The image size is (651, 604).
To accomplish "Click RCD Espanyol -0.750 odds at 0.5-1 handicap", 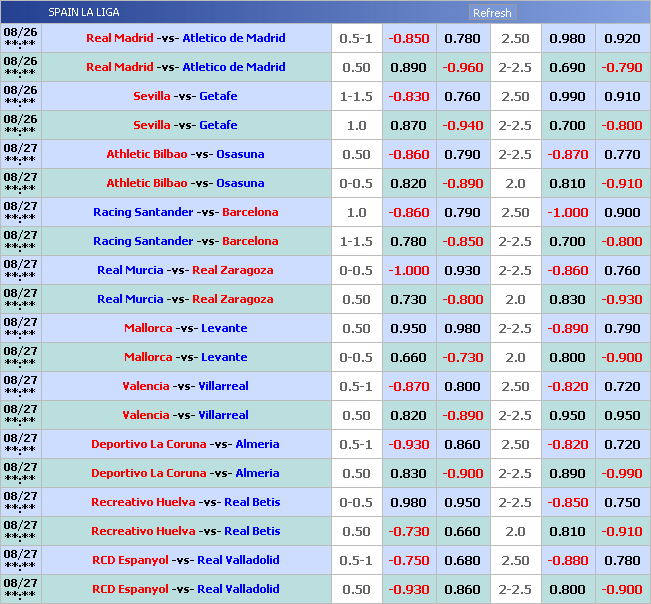I will [x=409, y=561].
